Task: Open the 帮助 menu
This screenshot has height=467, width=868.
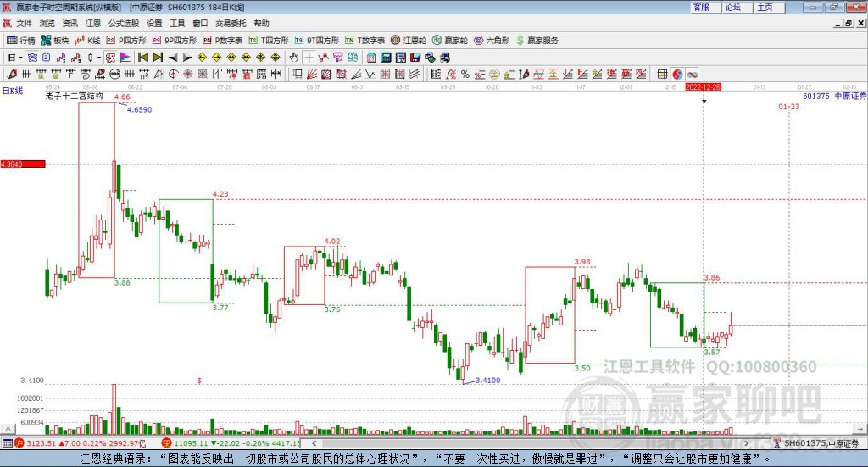Action: tap(261, 23)
